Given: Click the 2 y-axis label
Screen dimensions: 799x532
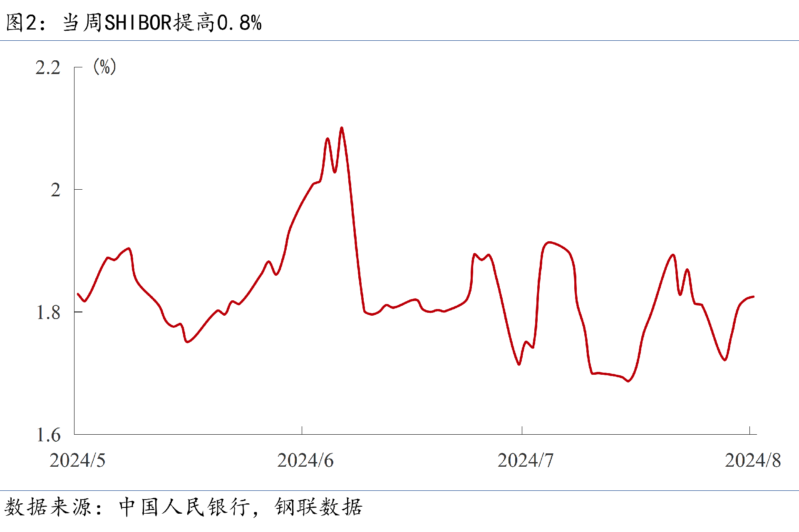Looking at the screenshot, I should click(x=56, y=190).
